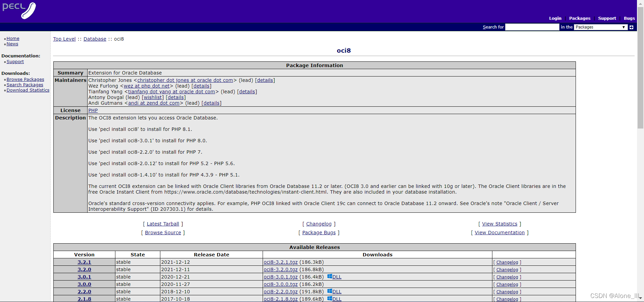This screenshot has width=644, height=302.
Task: Open Download Statistics link
Action: pyautogui.click(x=28, y=90)
